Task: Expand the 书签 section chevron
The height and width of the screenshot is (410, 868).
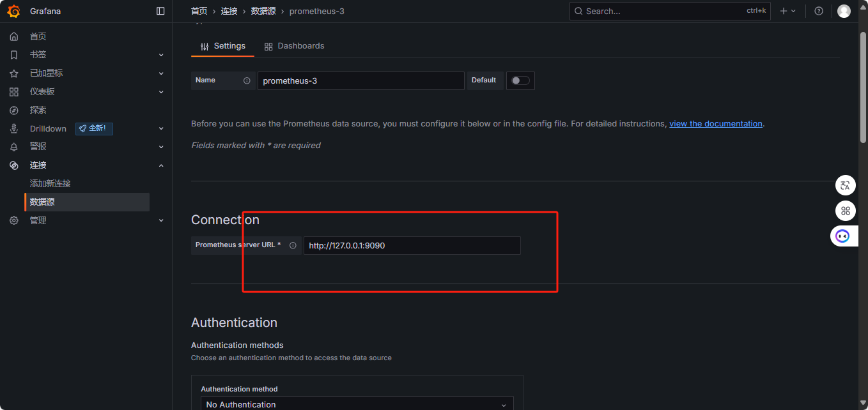Action: click(x=161, y=55)
